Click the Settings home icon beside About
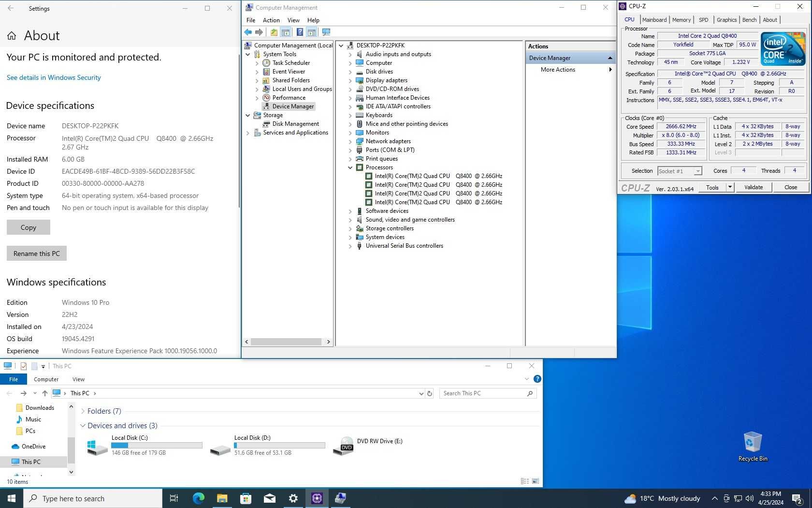The height and width of the screenshot is (508, 812). pos(12,36)
